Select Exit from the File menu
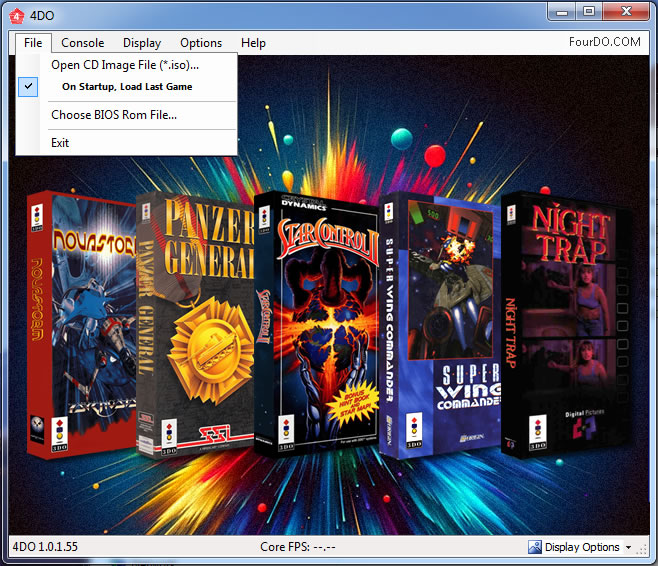The image size is (658, 566). 60,142
